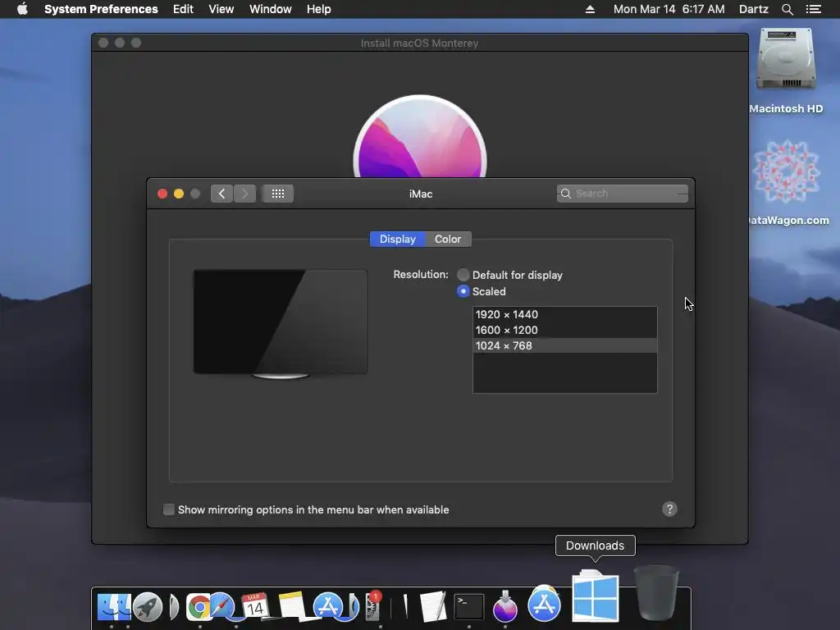Open the Help menu
Screen dimensions: 840x630
tap(319, 9)
